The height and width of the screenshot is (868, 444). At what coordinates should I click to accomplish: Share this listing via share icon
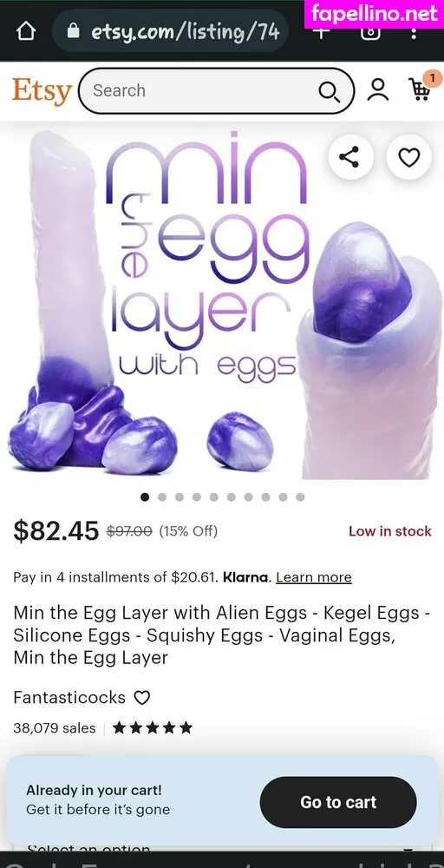coord(350,157)
